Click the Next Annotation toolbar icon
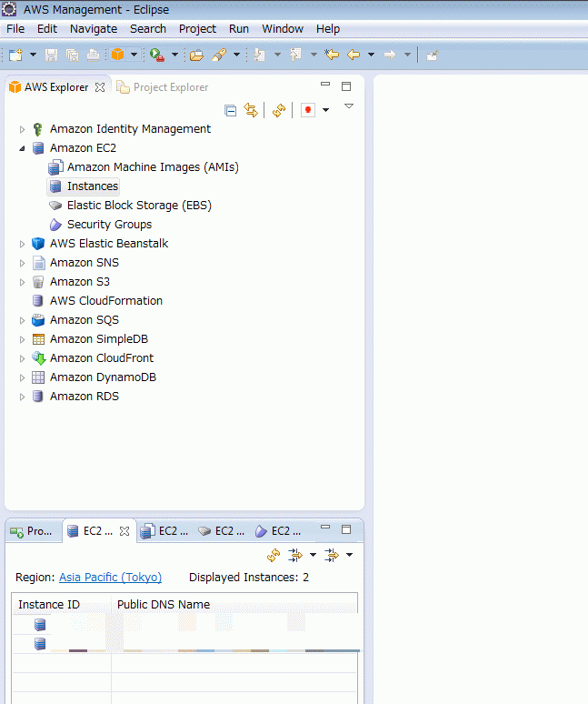Image resolution: width=588 pixels, height=704 pixels. 259,55
